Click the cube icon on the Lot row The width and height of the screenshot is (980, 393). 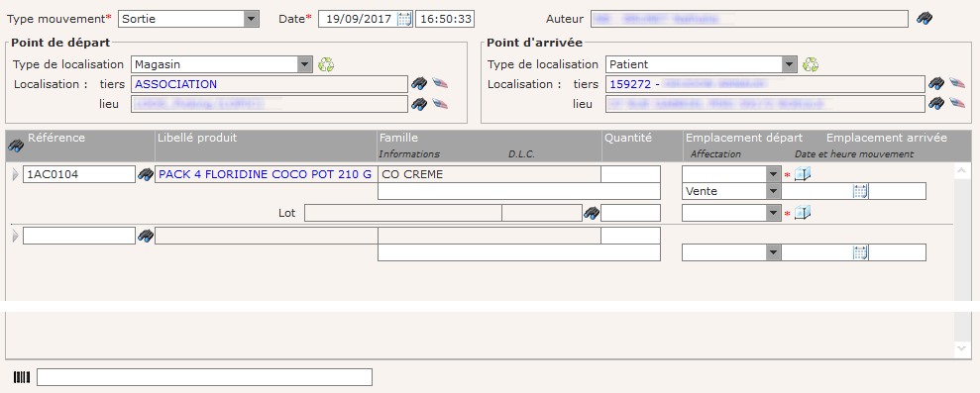(x=803, y=213)
